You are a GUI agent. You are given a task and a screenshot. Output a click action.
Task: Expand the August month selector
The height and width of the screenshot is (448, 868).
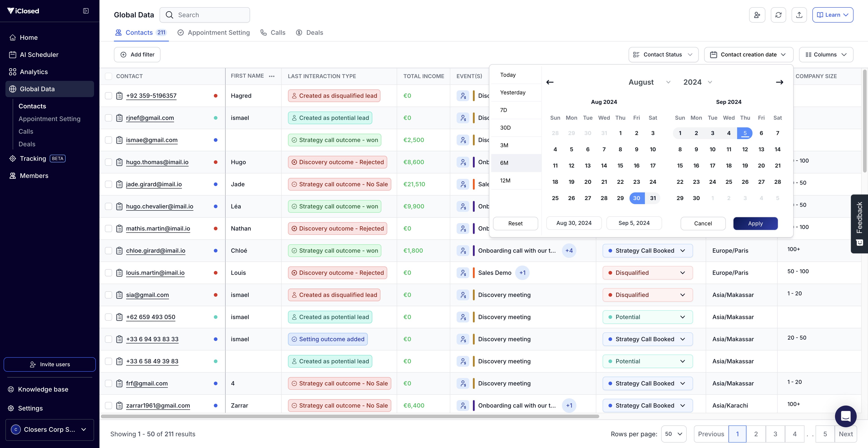pyautogui.click(x=649, y=82)
